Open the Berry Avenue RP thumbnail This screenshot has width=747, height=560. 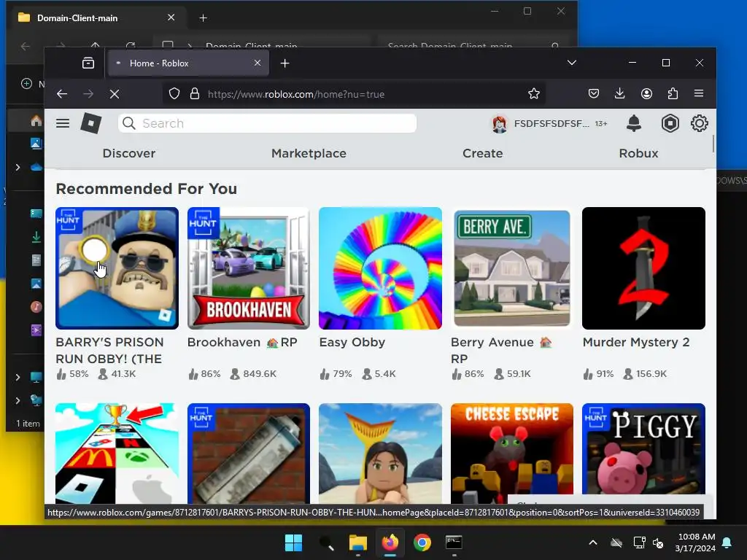(511, 268)
